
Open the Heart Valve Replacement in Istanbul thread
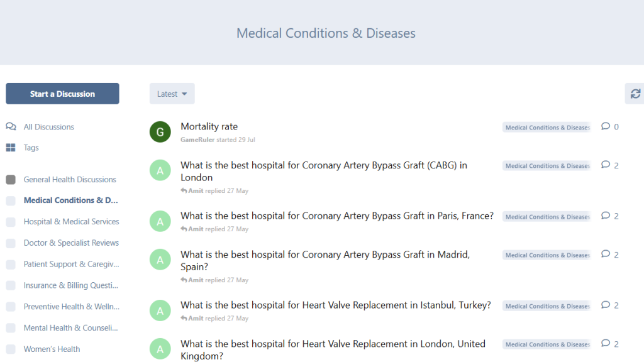(x=335, y=305)
